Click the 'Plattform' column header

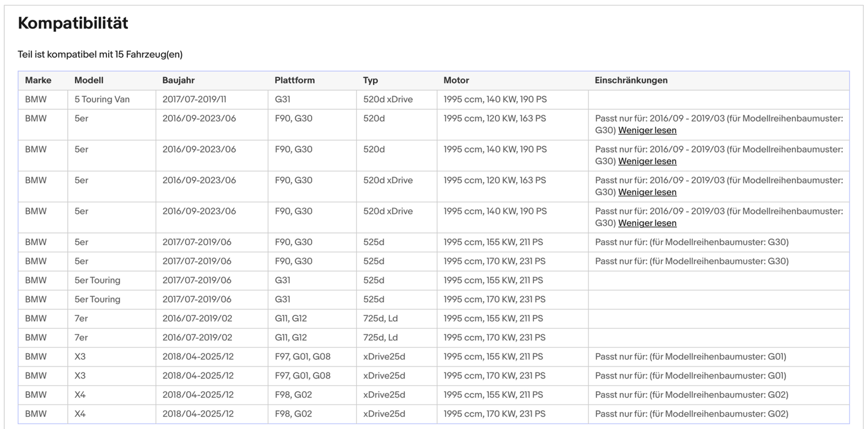pyautogui.click(x=294, y=81)
